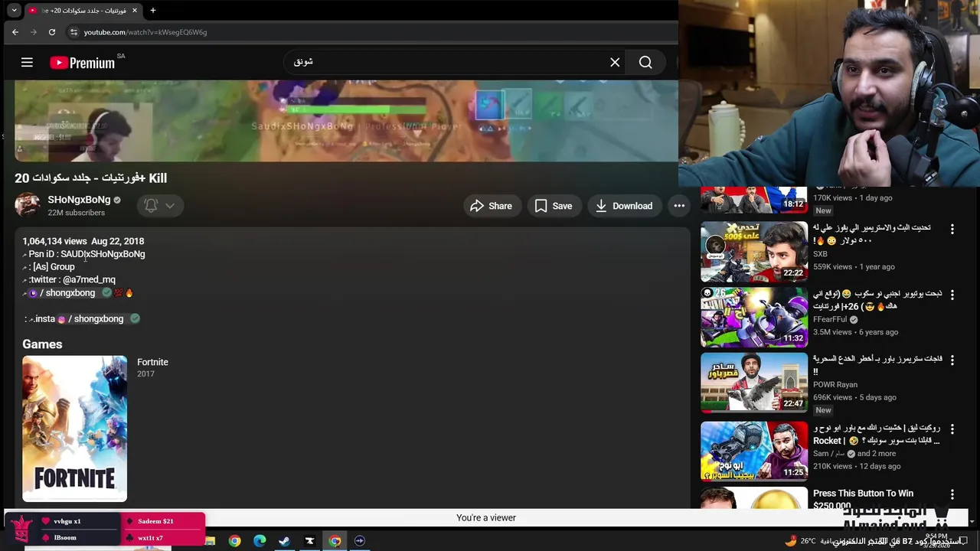Reload the page with the refresh icon
The height and width of the screenshot is (551, 980).
tap(52, 32)
